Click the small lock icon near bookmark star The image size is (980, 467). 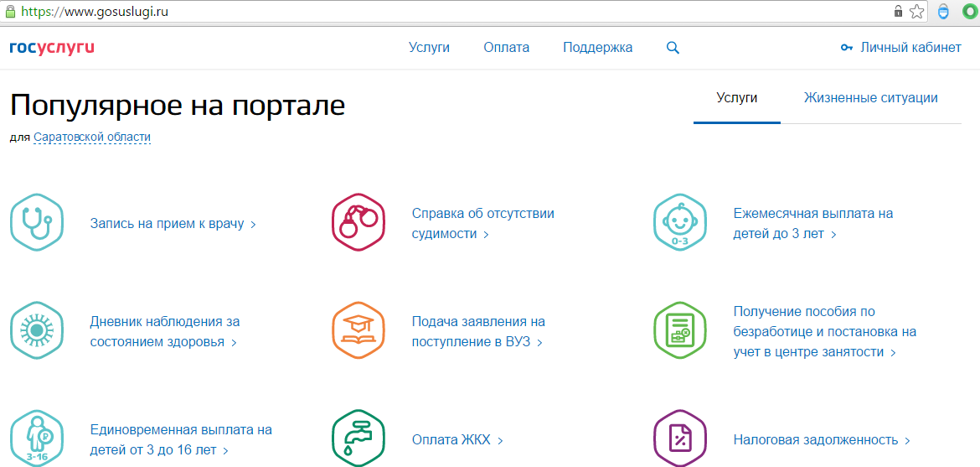[898, 11]
